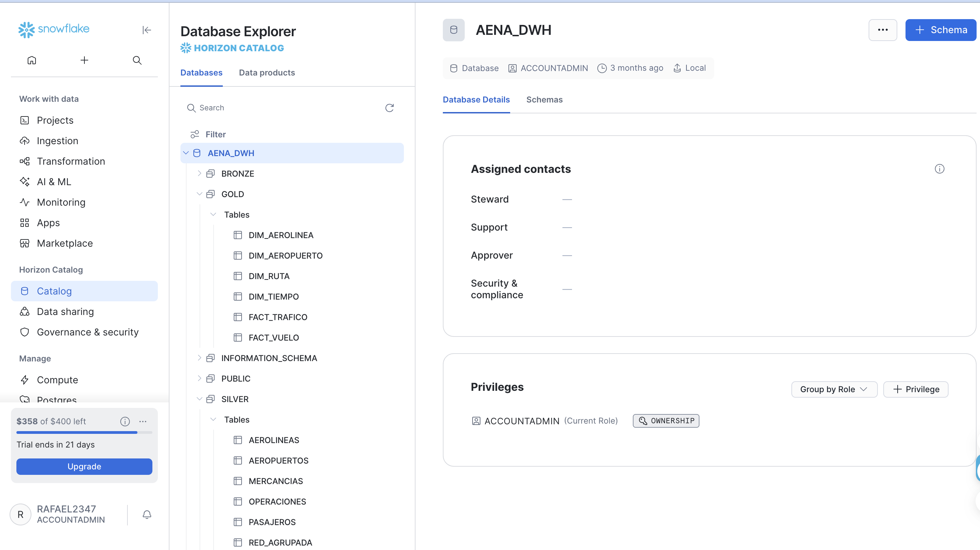Collapse the Tables group under GOLD
The image size is (980, 550).
[214, 215]
